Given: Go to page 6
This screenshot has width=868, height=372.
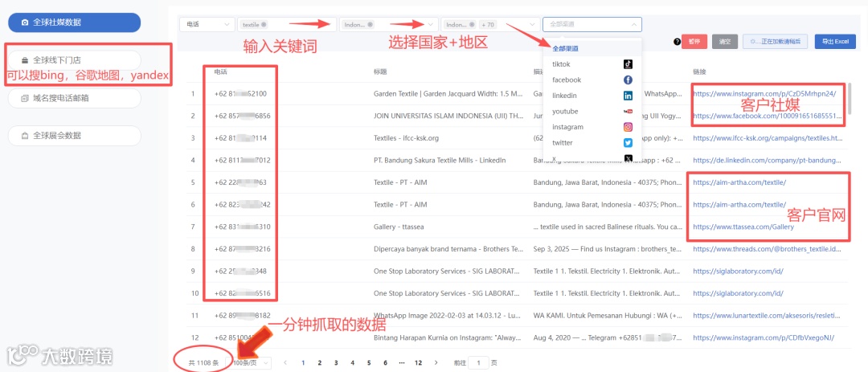Looking at the screenshot, I should pyautogui.click(x=385, y=362).
